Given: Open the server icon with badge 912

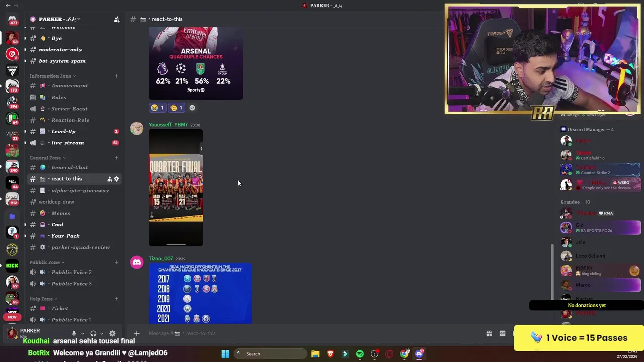Looking at the screenshot, I should (x=12, y=198).
